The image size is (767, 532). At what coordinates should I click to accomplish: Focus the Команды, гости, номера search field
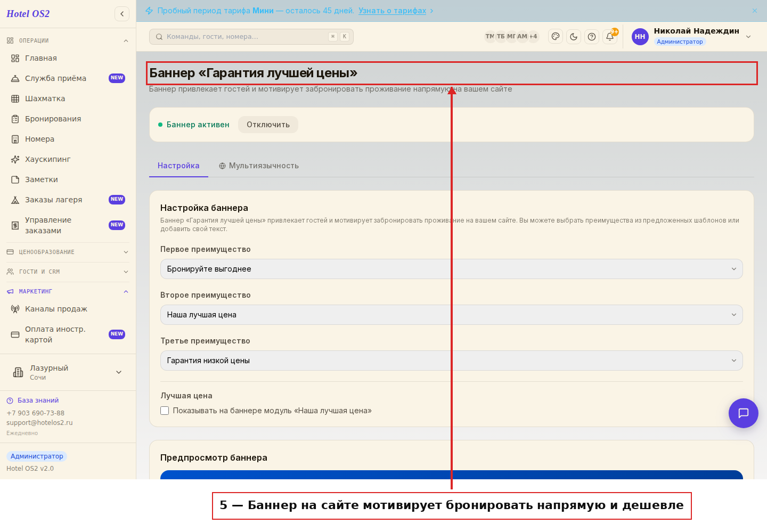click(x=251, y=37)
